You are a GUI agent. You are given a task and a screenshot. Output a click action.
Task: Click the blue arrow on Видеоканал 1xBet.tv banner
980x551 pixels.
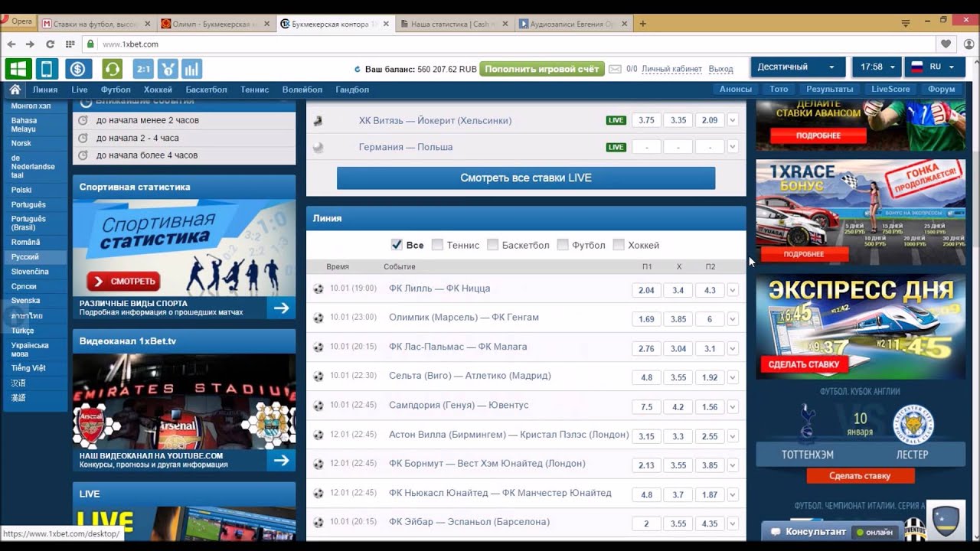pos(281,460)
